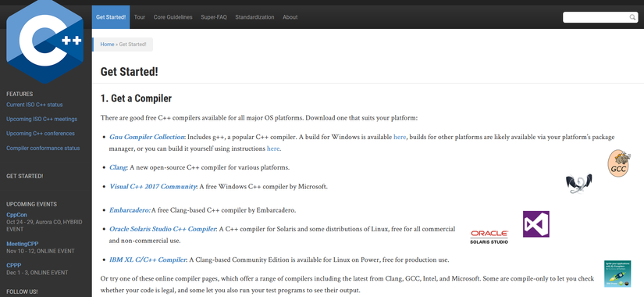Open Visual C++ 2017 Community link
The width and height of the screenshot is (644, 297).
(152, 186)
